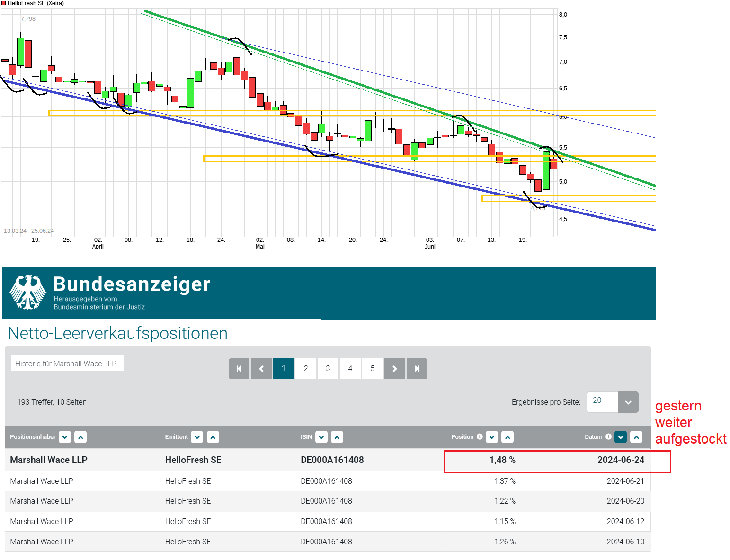Viewport: 730px width, 560px height.
Task: Jump to the last results page
Action: 417,369
